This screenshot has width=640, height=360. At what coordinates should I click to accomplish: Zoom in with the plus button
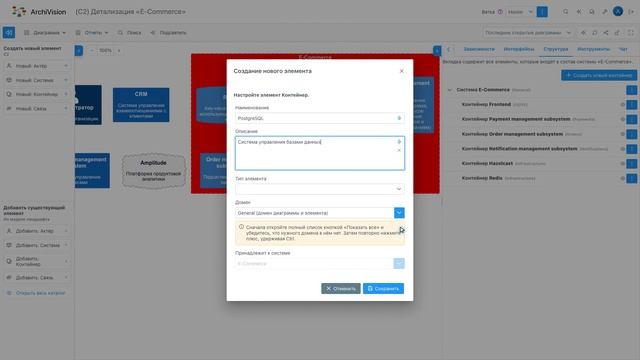119,51
